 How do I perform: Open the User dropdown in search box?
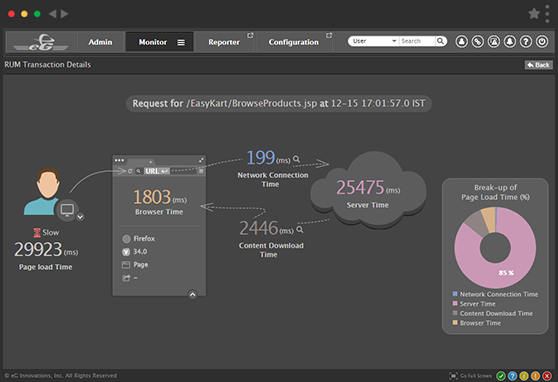click(x=373, y=41)
